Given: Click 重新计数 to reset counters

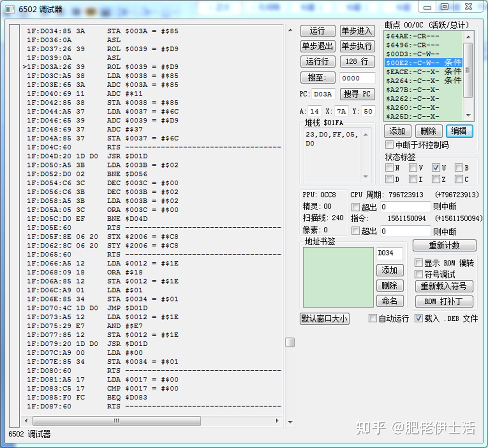Looking at the screenshot, I should [444, 245].
